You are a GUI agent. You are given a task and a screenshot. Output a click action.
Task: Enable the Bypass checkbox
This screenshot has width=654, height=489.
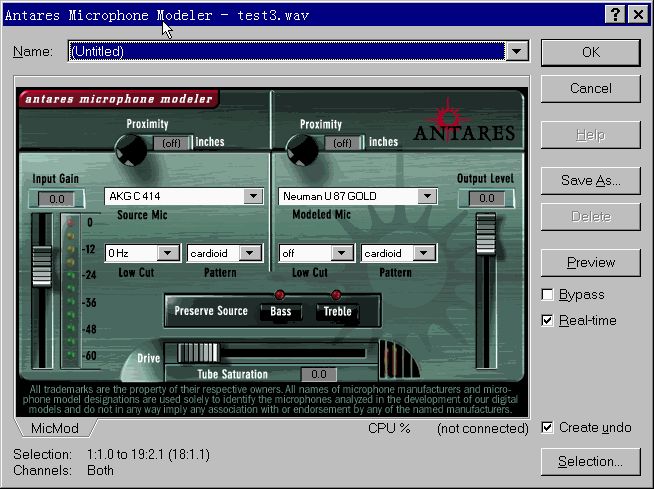[547, 295]
